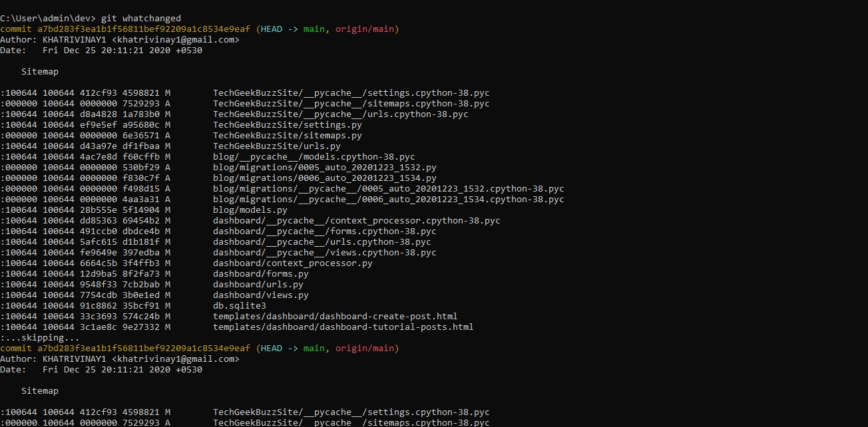Click the ":...skipping..." pager line
This screenshot has height=427, width=868.
point(40,337)
